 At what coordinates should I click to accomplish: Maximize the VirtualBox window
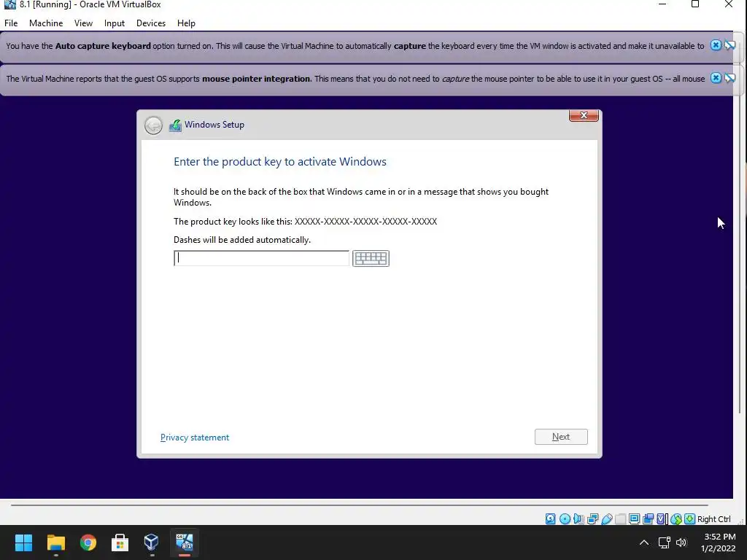point(695,4)
